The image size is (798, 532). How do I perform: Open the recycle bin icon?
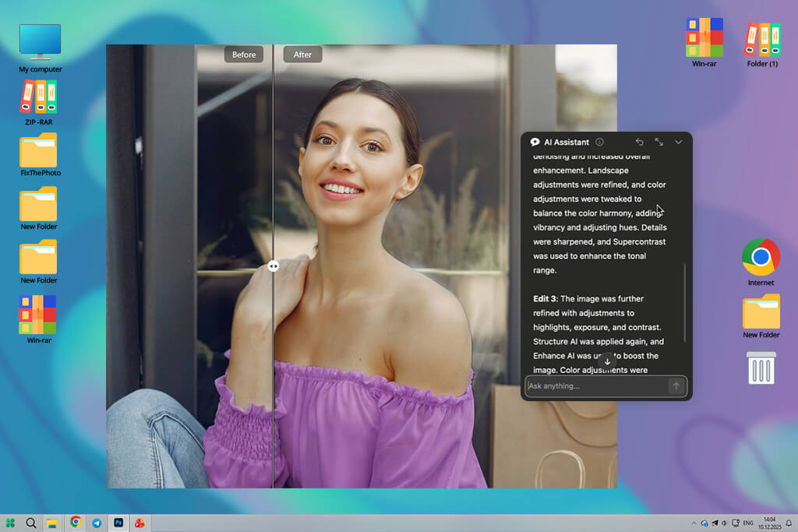point(761,368)
